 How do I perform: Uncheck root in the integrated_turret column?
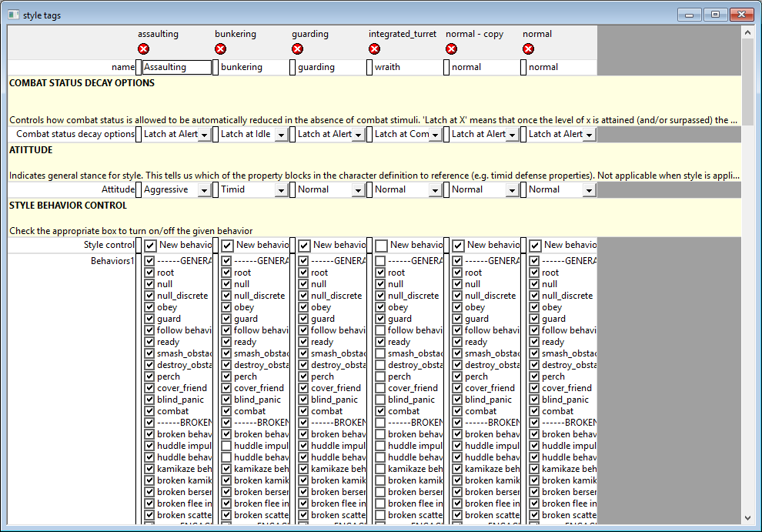click(380, 273)
